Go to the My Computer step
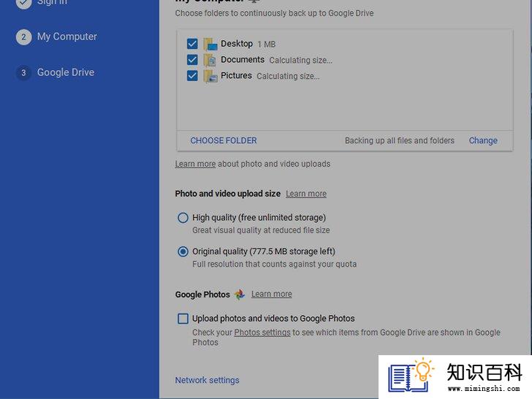The height and width of the screenshot is (399, 532). pos(66,37)
